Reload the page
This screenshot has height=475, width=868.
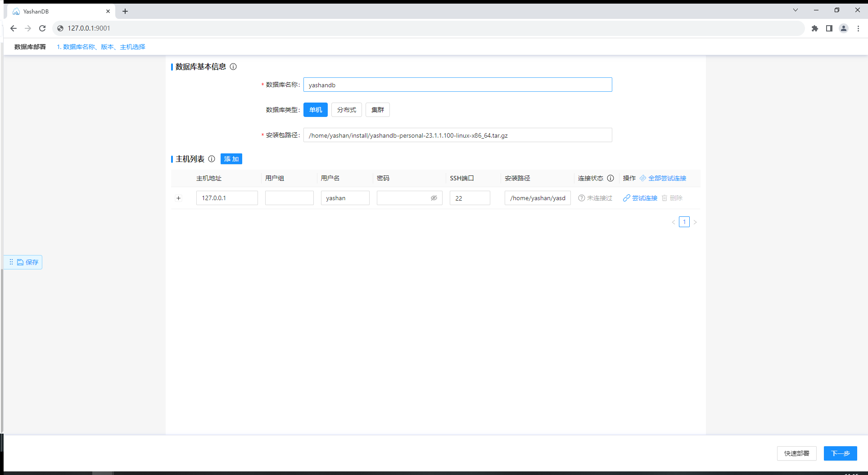(x=42, y=28)
